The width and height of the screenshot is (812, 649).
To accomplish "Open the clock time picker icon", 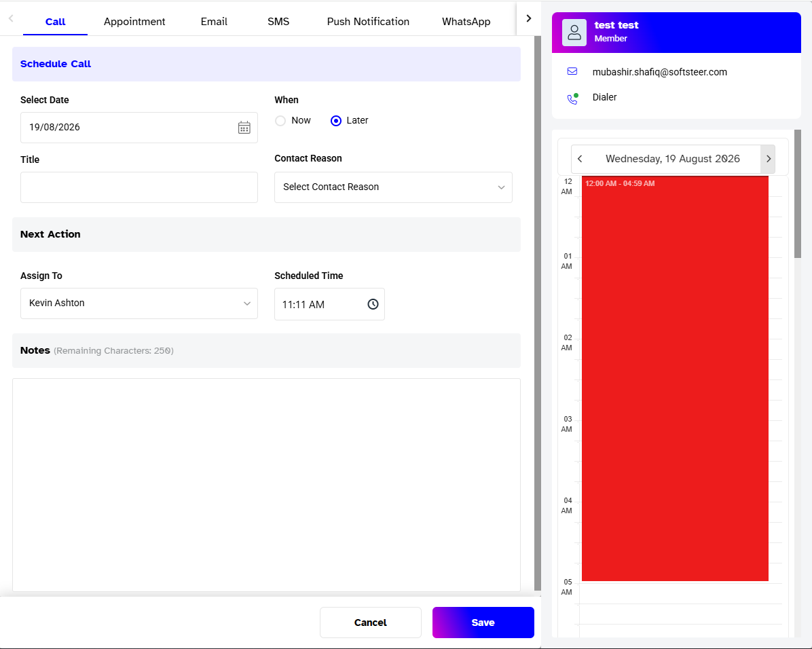I will coord(373,304).
